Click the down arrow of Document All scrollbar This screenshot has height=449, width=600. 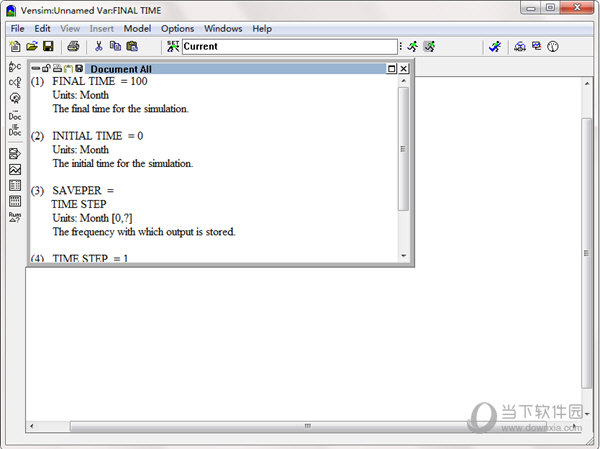pos(404,255)
